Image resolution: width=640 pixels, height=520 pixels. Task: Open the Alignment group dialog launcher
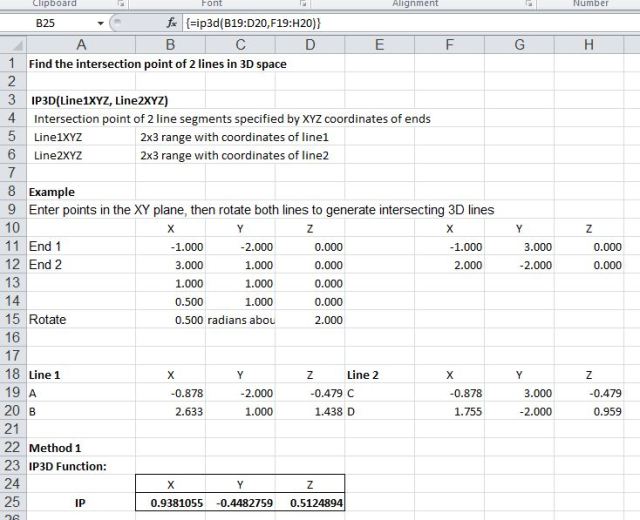pyautogui.click(x=529, y=4)
